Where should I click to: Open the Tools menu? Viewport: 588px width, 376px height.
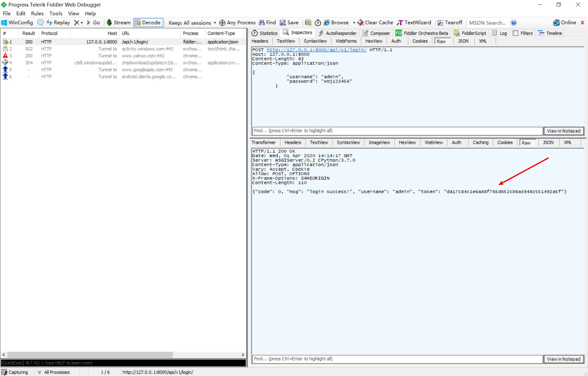(56, 13)
